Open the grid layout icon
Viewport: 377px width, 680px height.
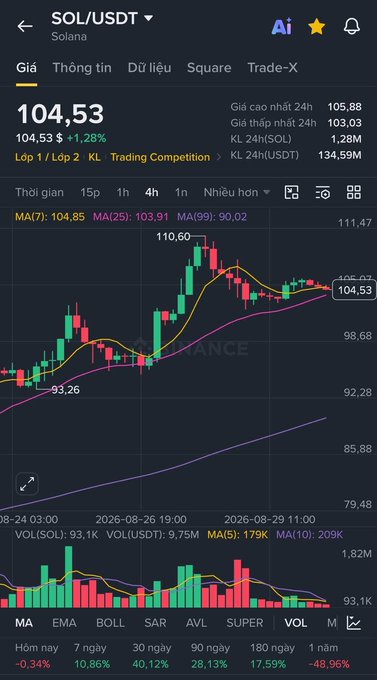[354, 192]
